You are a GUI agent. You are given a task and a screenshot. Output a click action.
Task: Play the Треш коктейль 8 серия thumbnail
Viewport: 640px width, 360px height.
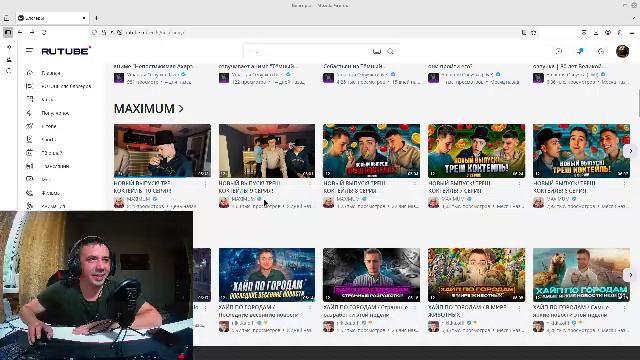click(371, 151)
